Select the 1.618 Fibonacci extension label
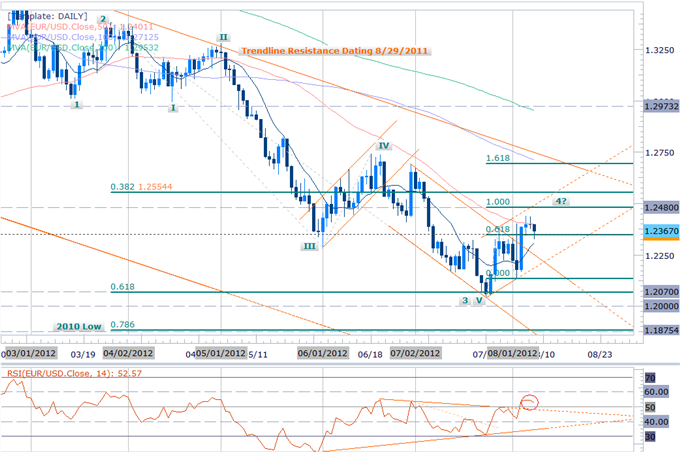 coord(497,158)
